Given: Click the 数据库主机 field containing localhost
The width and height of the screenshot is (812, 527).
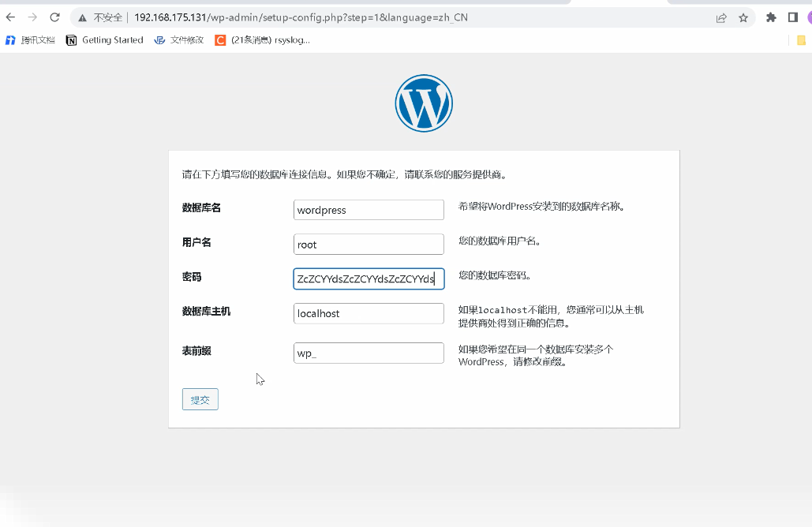Looking at the screenshot, I should pos(369,313).
